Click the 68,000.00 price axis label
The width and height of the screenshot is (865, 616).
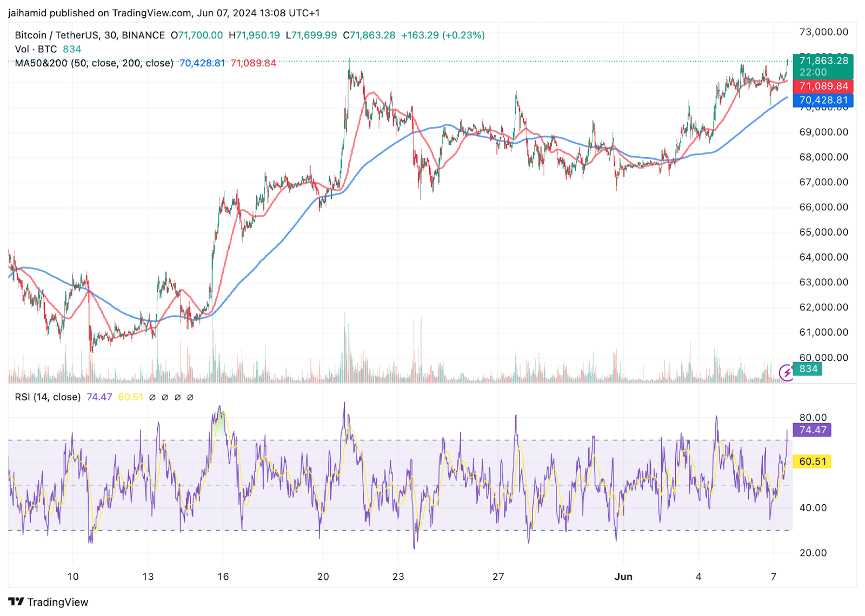point(824,157)
